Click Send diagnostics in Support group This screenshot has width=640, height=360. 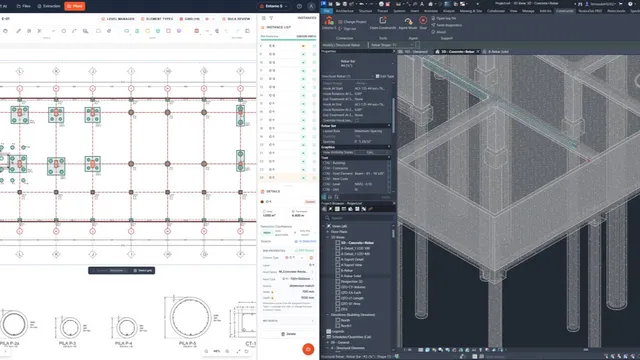(447, 25)
